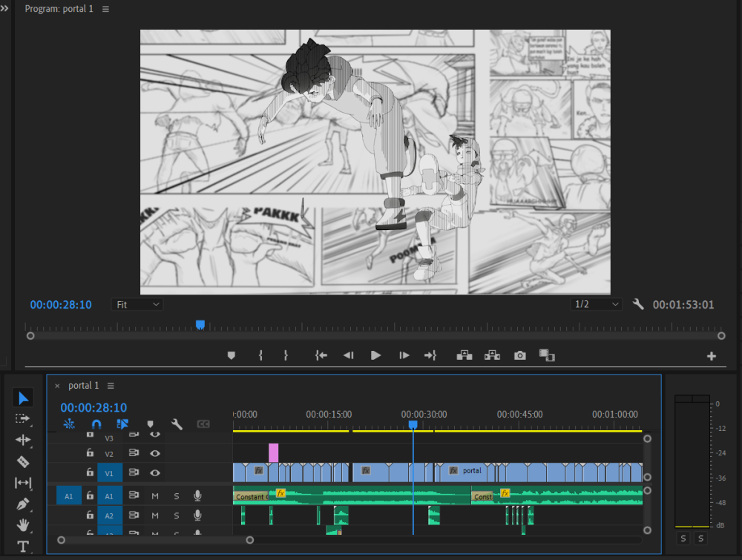Toggle V1 track output eye

(x=155, y=472)
